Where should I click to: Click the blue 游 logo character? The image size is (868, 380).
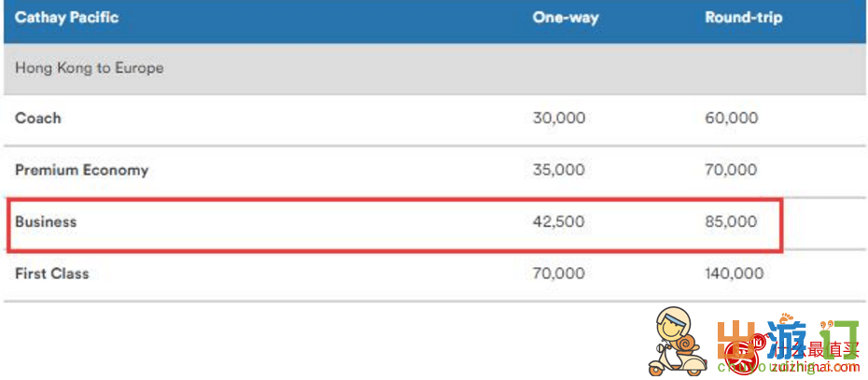[787, 339]
